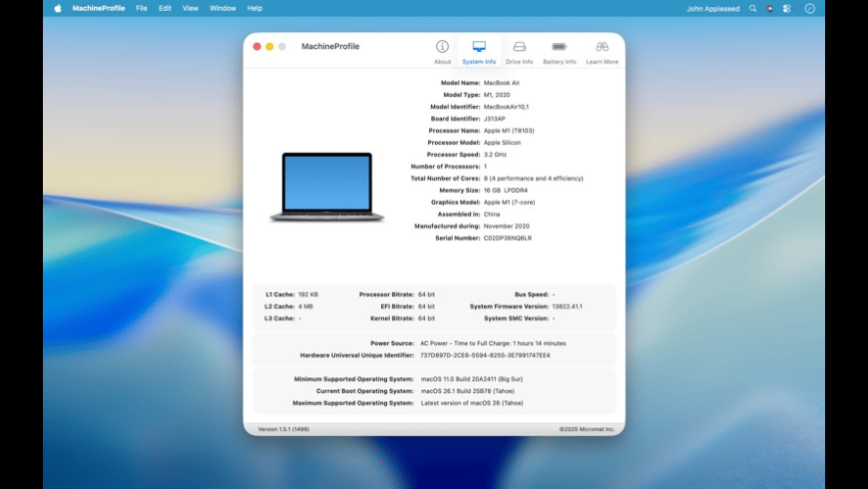Click the board identifier J313AP
The height and width of the screenshot is (489, 868).
click(x=494, y=119)
